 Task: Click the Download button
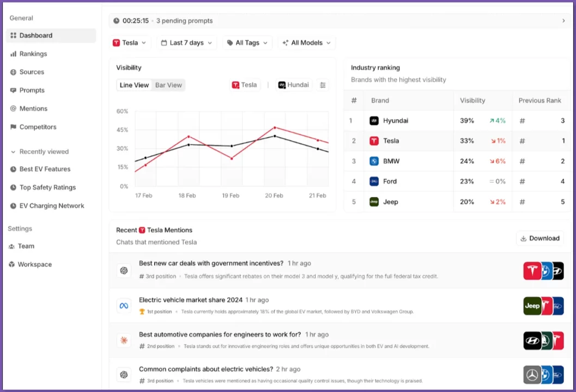[x=539, y=238]
